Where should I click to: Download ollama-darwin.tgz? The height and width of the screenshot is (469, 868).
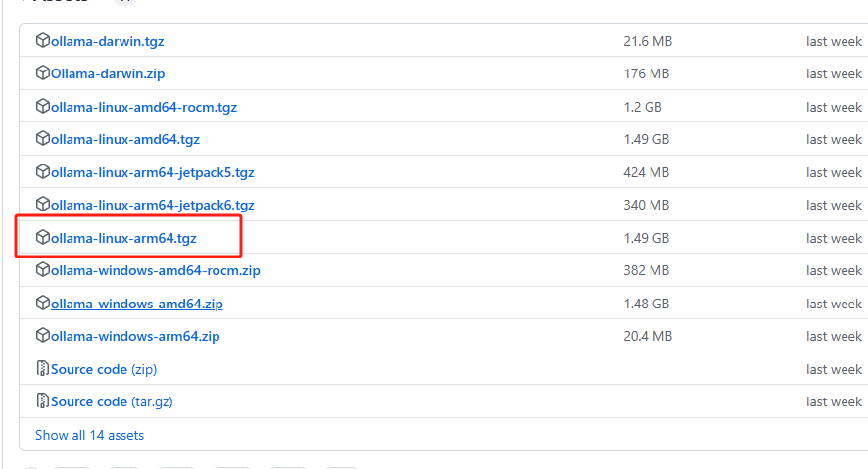click(108, 41)
